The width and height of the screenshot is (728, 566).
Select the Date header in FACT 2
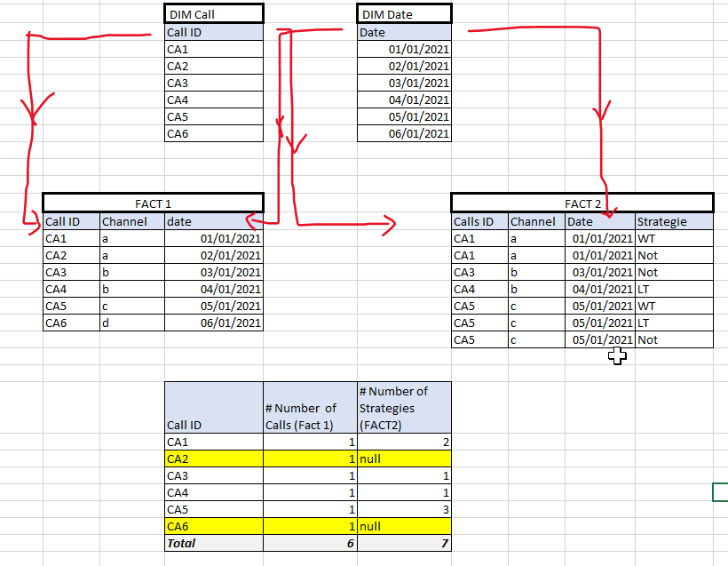pos(600,221)
